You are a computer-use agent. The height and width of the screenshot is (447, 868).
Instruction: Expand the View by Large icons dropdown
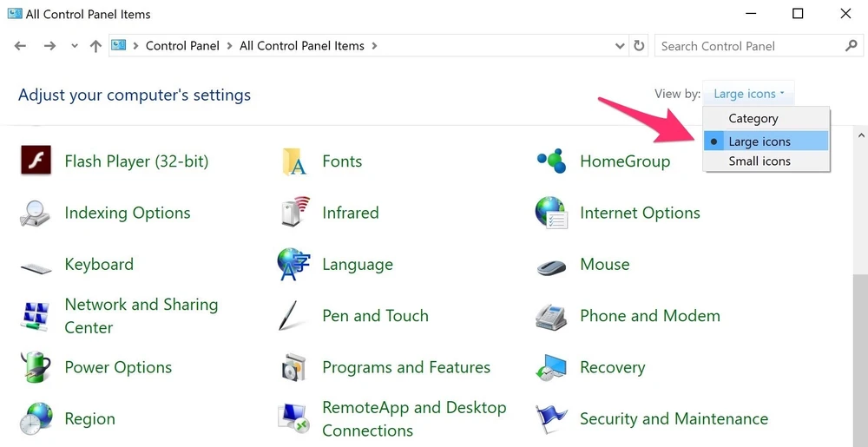748,94
